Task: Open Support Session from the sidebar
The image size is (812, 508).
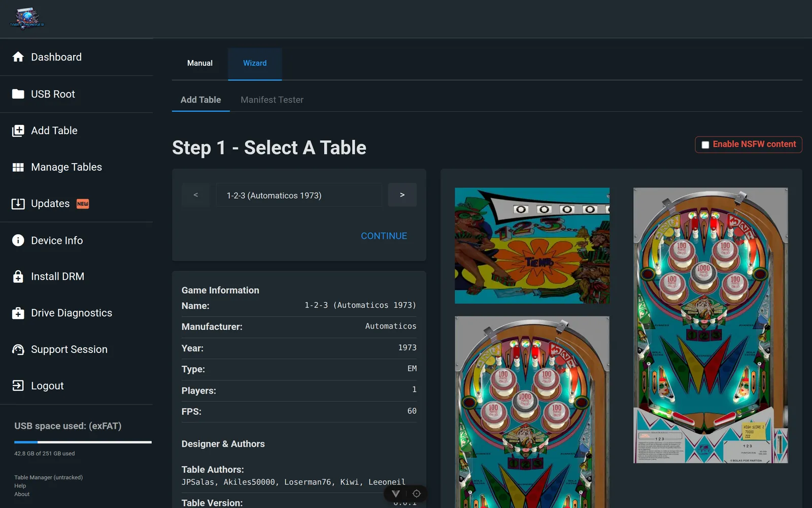Action: click(76, 350)
